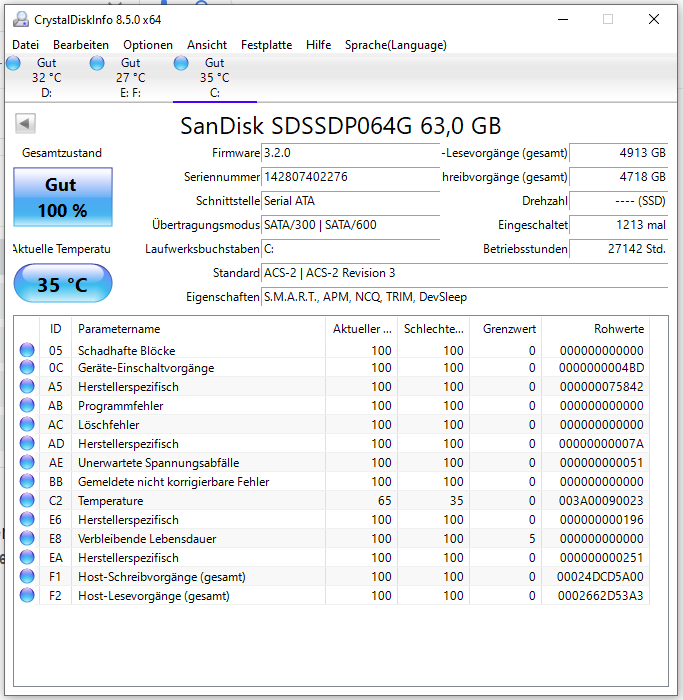The height and width of the screenshot is (700, 683).
Task: Open the Datei menu
Action: (25, 45)
